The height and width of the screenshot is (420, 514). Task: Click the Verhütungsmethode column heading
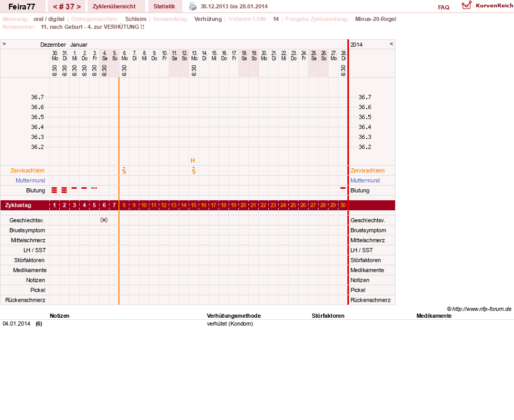tap(234, 316)
